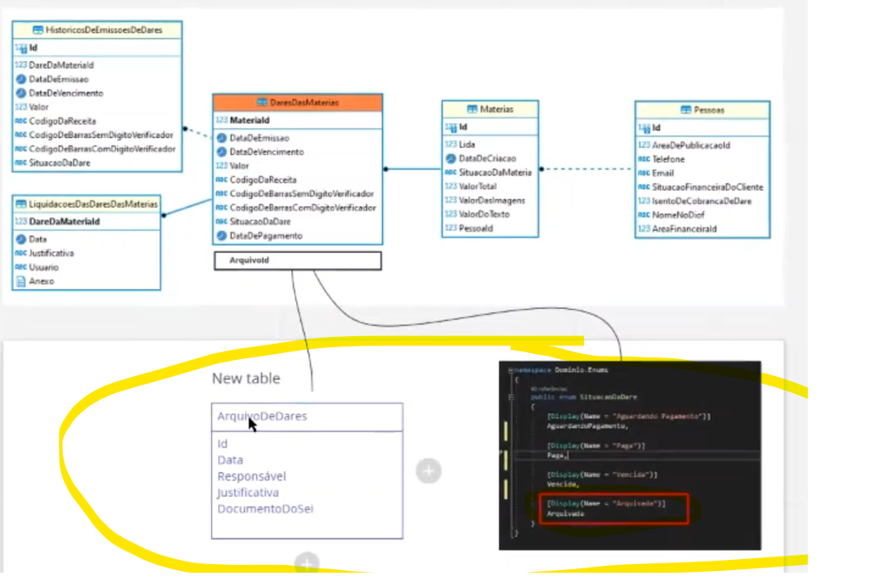
Task: Click the plus button right of ArquivoDeDares table
Action: 429,471
